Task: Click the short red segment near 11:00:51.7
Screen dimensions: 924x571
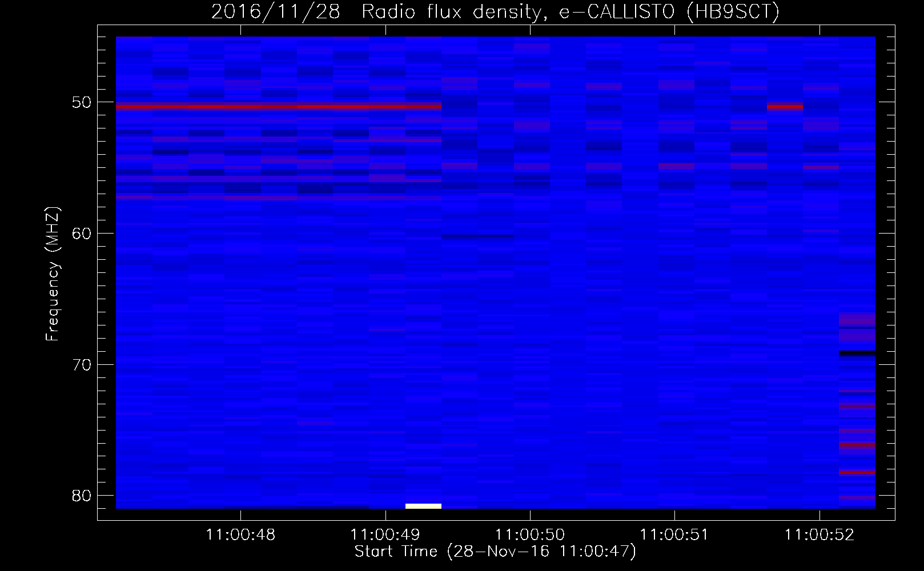Action: (x=785, y=106)
